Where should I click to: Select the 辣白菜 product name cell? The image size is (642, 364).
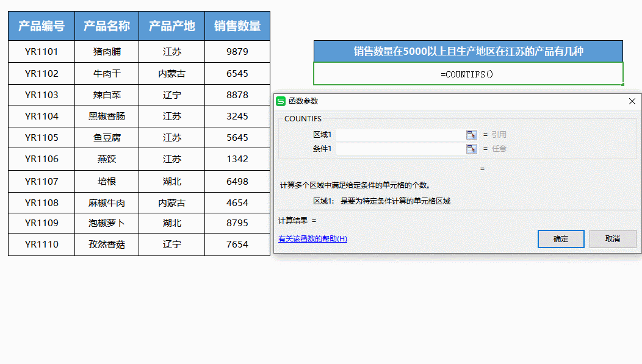(107, 95)
